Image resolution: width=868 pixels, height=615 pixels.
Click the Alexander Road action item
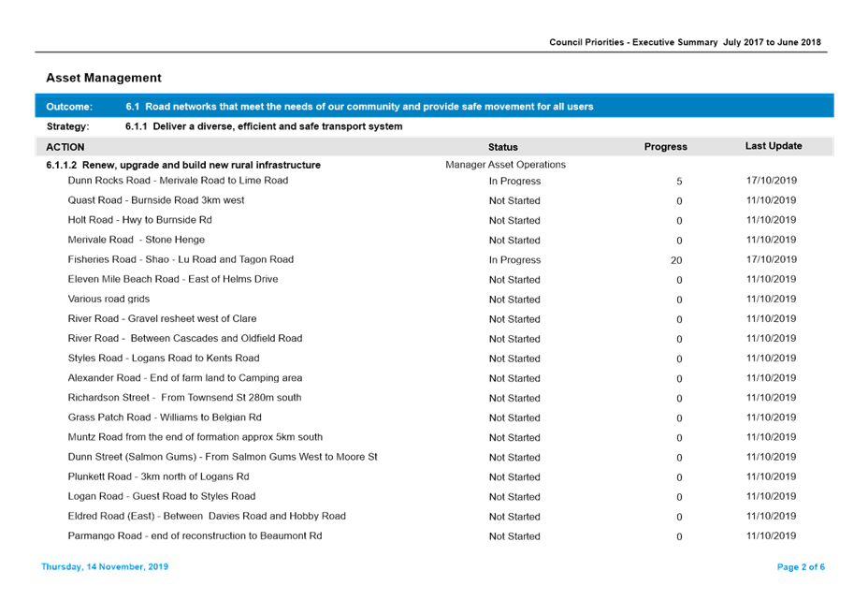click(185, 378)
